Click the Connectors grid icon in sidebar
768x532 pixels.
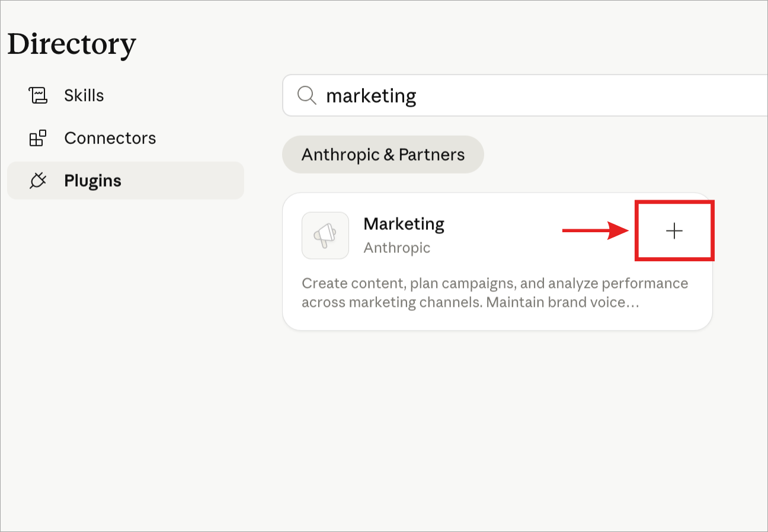[x=38, y=138]
